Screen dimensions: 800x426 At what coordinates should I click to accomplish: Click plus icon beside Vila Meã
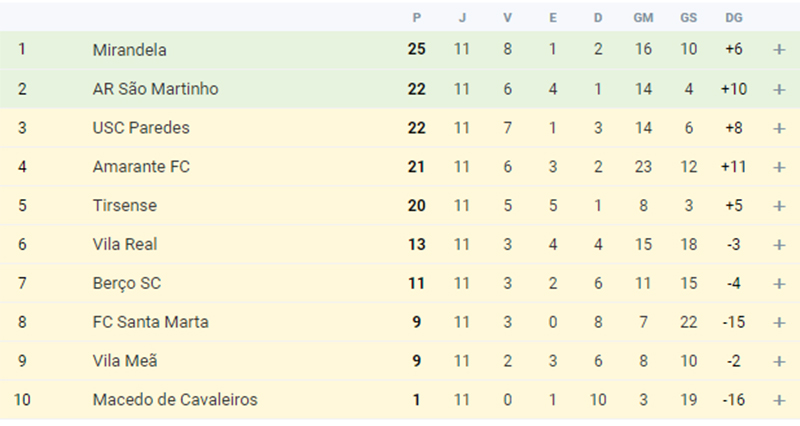[779, 361]
